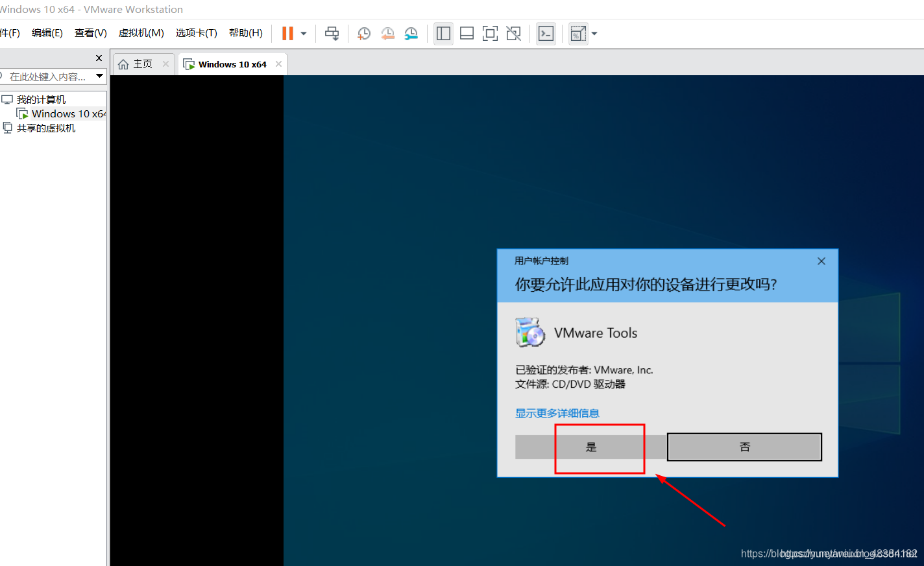Pause the virtual machine with the orange pause icon
Image resolution: width=924 pixels, height=566 pixels.
(x=287, y=34)
